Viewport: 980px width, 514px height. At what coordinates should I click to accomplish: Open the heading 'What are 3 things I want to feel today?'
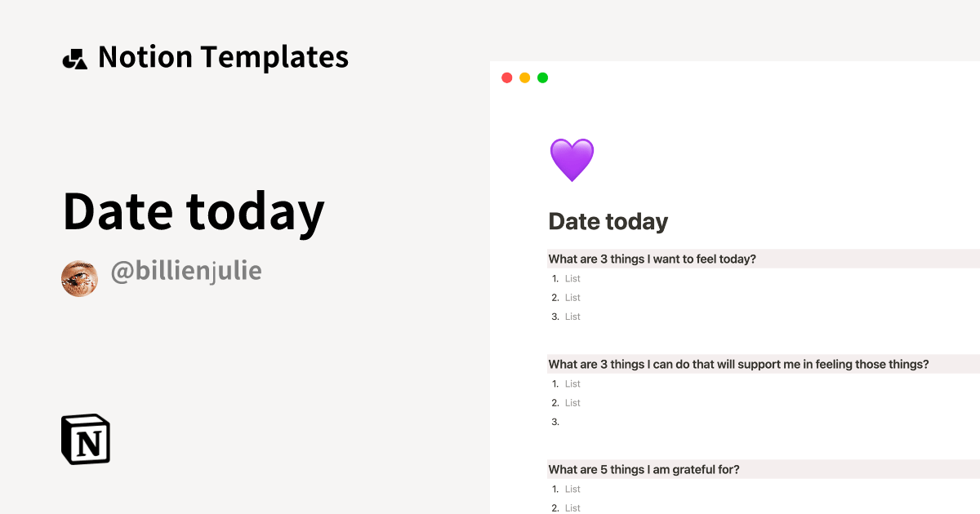(x=653, y=258)
